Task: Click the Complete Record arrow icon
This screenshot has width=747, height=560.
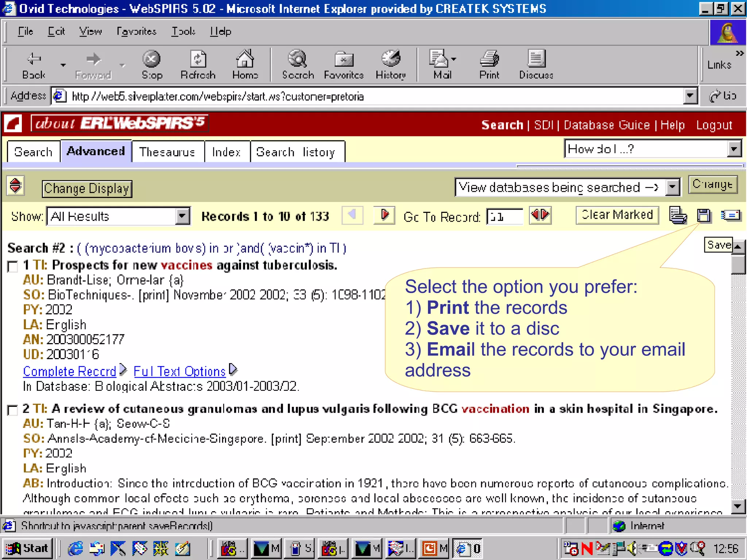Action: 123,370
